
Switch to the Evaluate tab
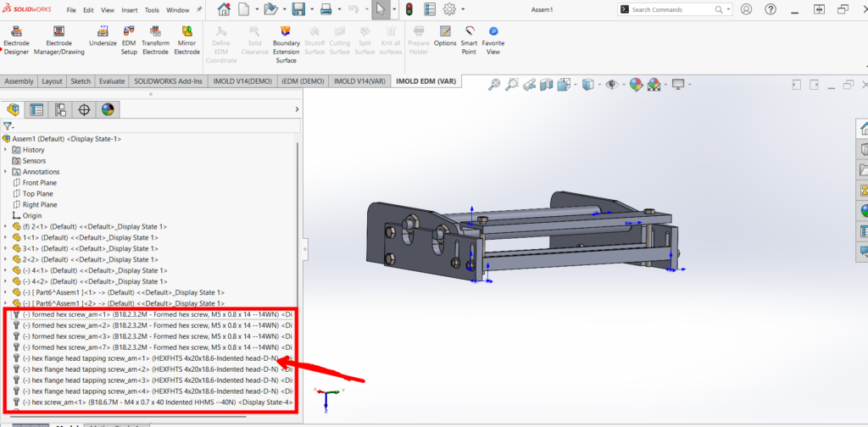click(112, 81)
